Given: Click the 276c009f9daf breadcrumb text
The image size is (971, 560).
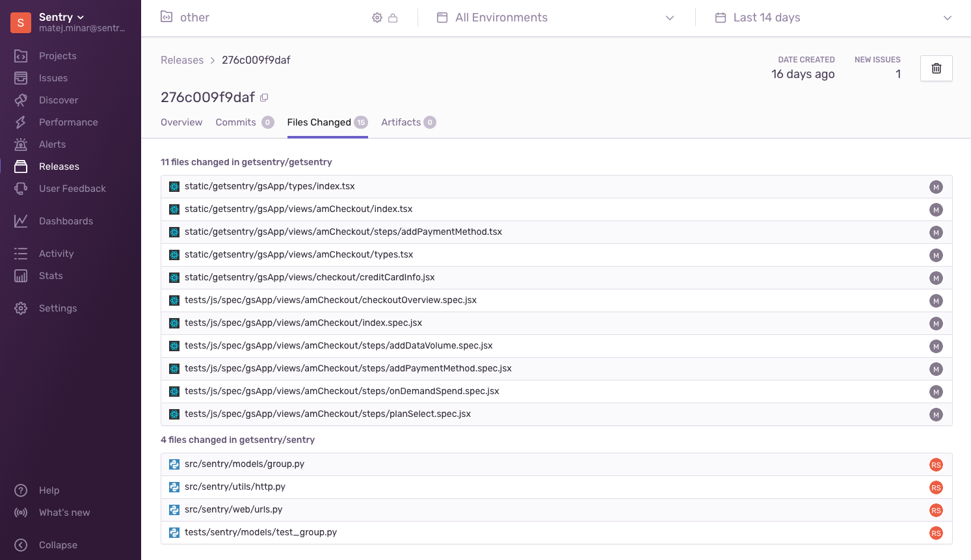Looking at the screenshot, I should point(256,60).
